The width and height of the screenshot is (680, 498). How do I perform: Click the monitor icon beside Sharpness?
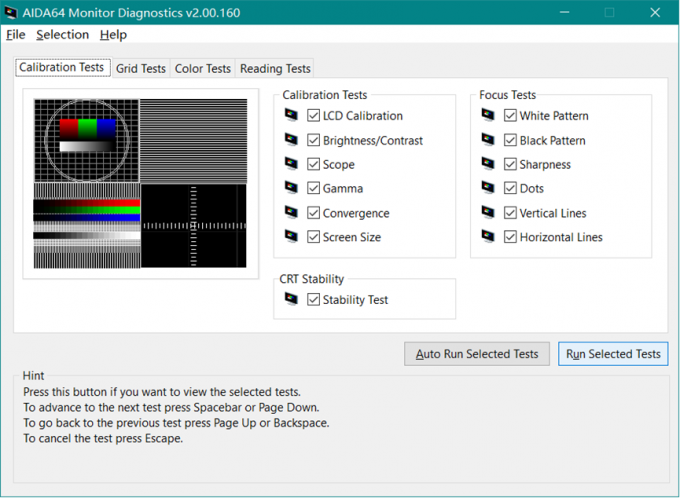[487, 165]
